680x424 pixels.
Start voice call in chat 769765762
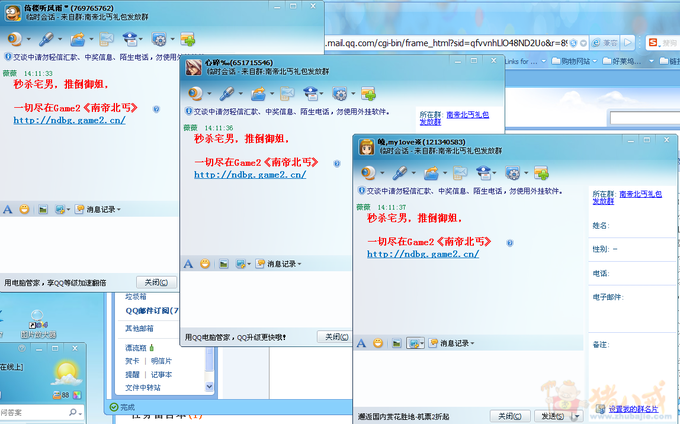[46, 39]
